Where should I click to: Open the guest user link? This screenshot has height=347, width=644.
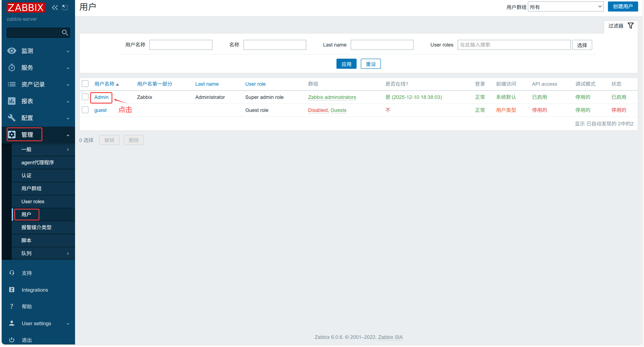(x=100, y=110)
